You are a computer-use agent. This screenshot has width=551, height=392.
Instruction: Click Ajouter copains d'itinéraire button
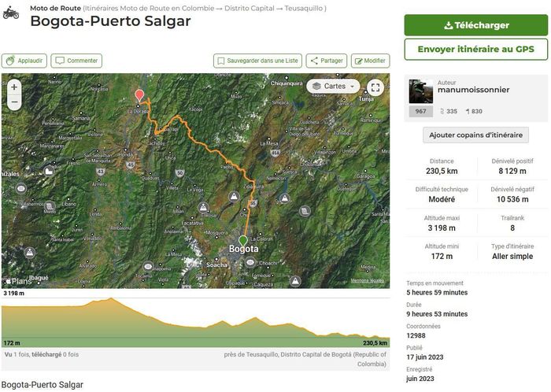[475, 135]
